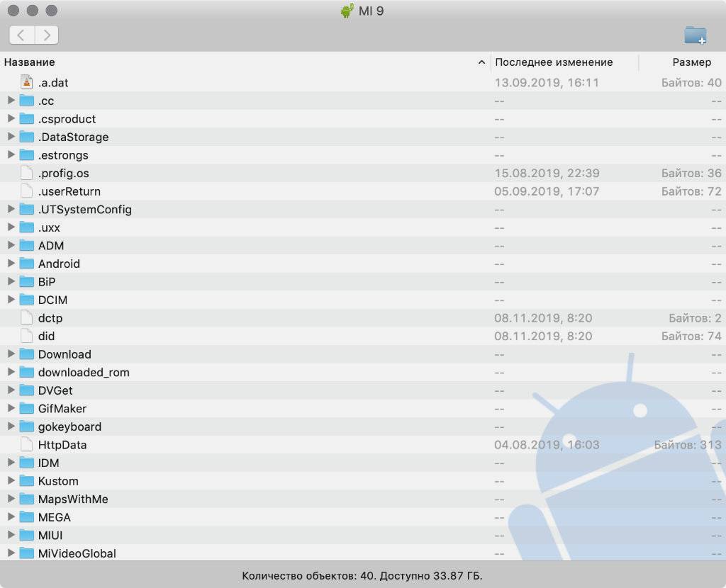Click the .profig.os file icon

click(x=27, y=173)
